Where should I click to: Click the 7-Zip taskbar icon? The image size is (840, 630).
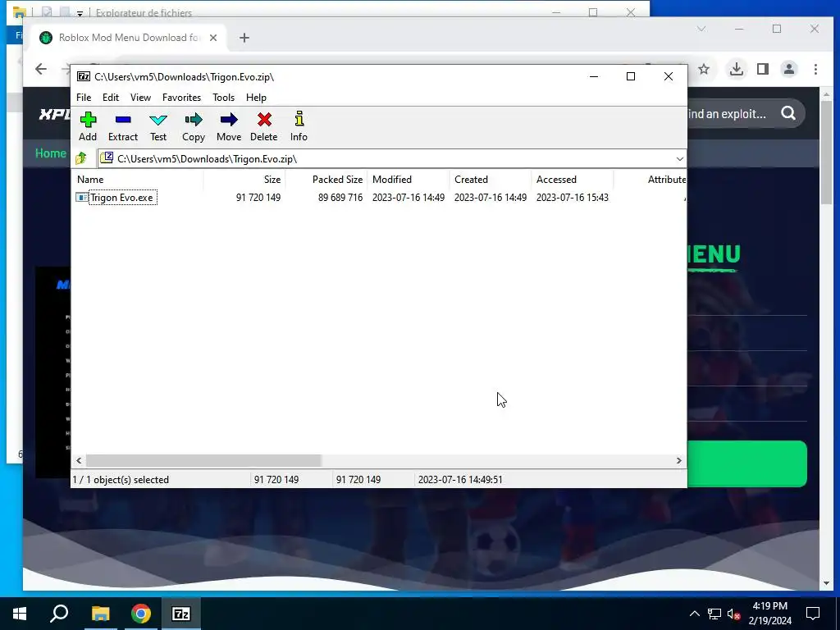click(181, 614)
